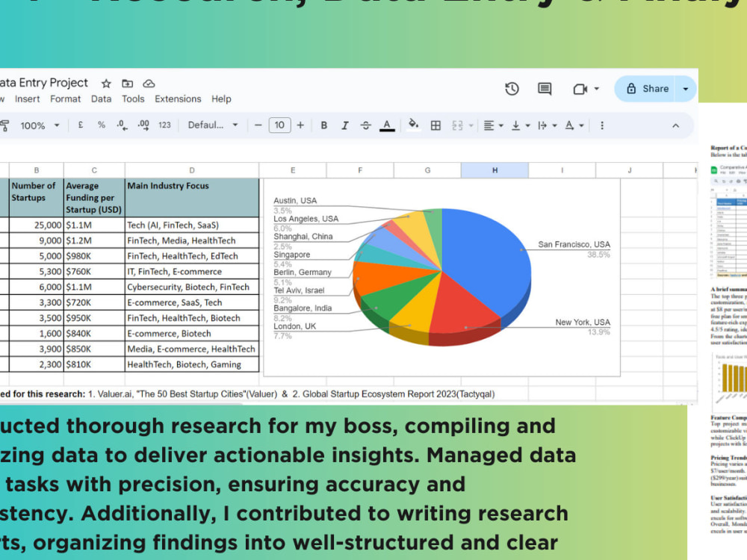Click the font size field showing 10

click(279, 125)
